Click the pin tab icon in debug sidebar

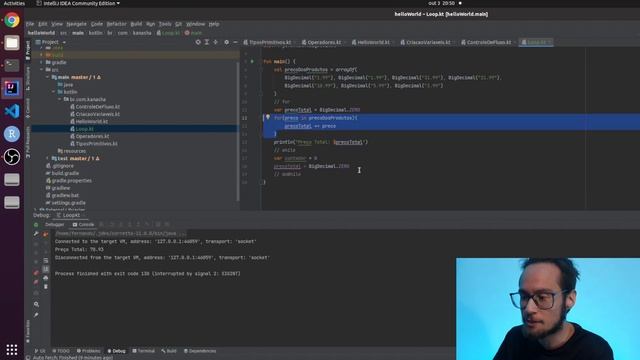click(x=36, y=315)
